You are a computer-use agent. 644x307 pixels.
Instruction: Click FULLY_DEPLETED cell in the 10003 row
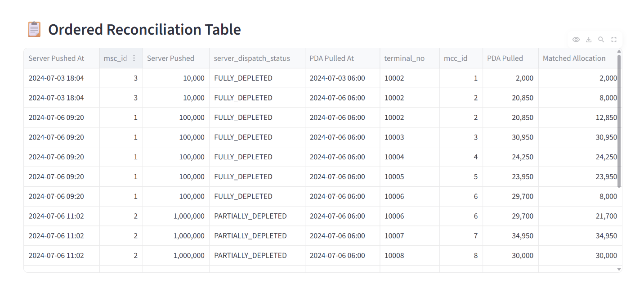tap(257, 137)
